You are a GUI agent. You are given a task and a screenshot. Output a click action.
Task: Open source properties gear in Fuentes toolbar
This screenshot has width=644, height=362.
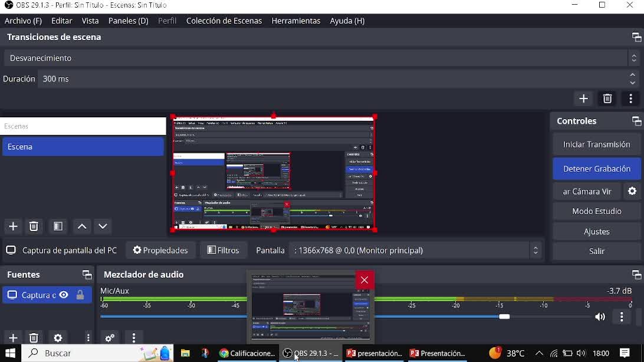tap(58, 338)
